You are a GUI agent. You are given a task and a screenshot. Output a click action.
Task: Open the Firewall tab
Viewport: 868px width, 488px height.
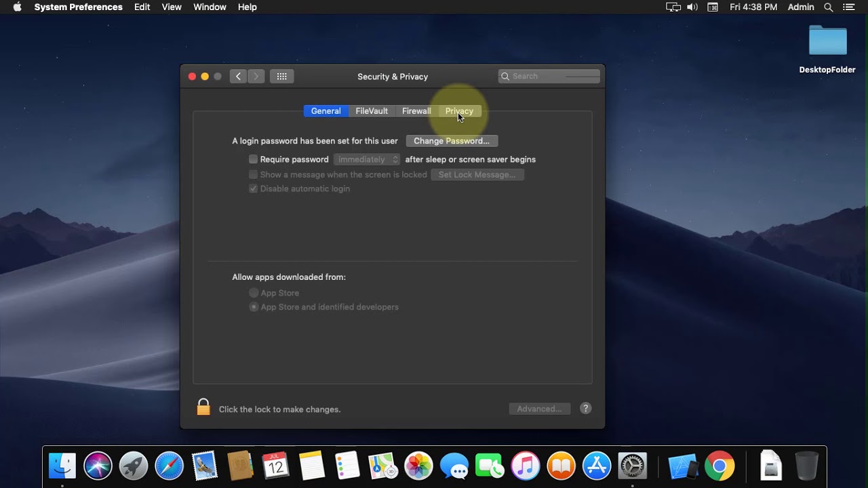416,111
